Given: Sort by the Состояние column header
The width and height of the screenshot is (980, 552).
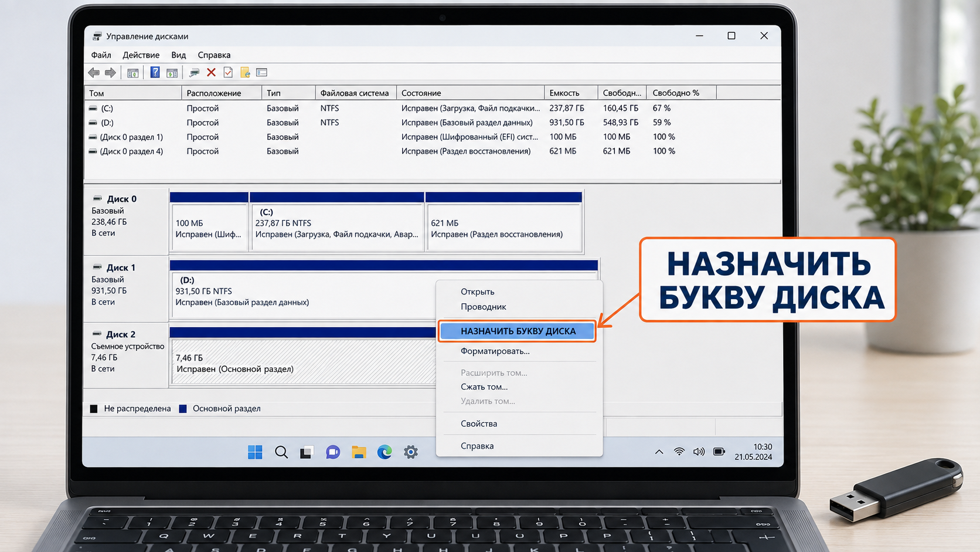Looking at the screenshot, I should click(x=471, y=93).
